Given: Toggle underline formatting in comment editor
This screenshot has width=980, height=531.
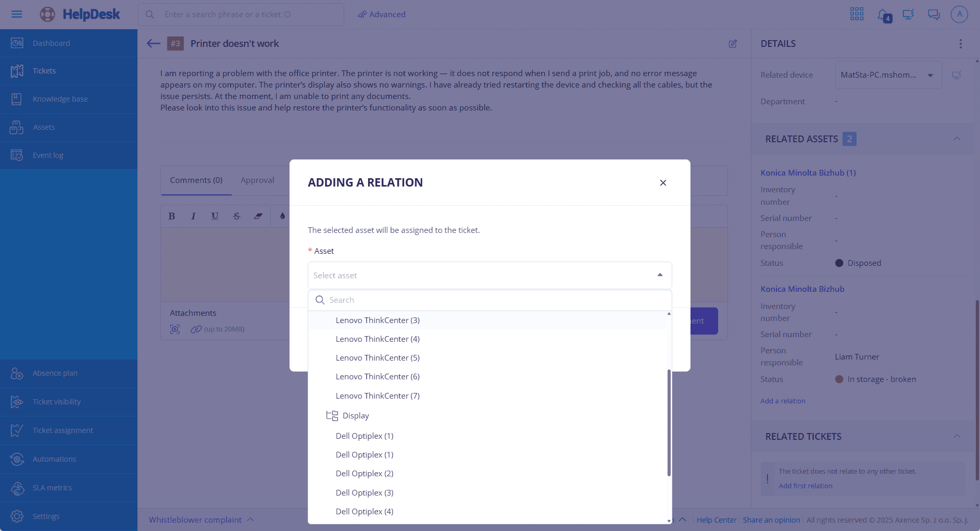Looking at the screenshot, I should click(215, 216).
